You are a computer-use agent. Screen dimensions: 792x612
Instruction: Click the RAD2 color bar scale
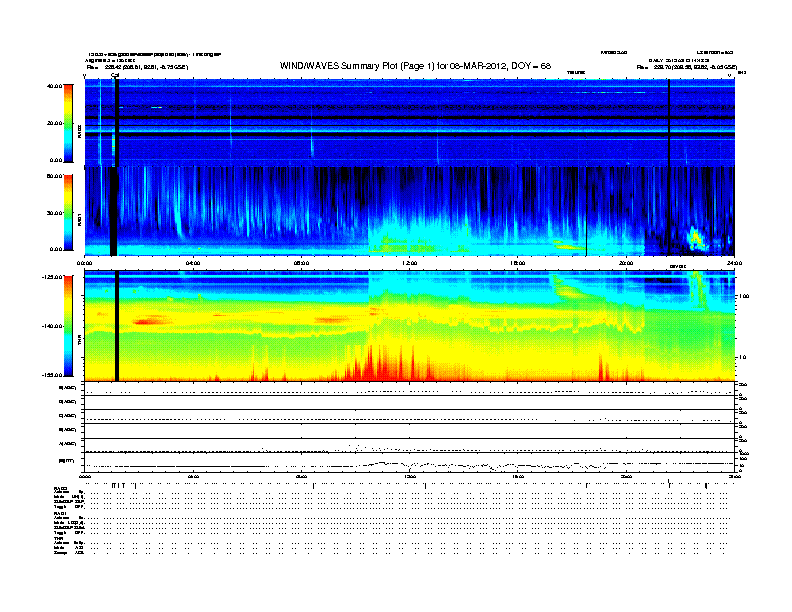(x=68, y=123)
